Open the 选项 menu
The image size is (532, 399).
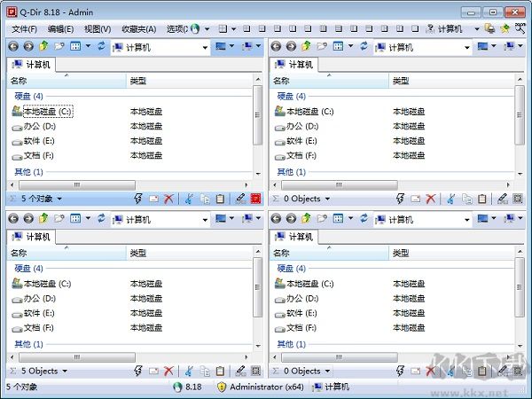coord(176,29)
